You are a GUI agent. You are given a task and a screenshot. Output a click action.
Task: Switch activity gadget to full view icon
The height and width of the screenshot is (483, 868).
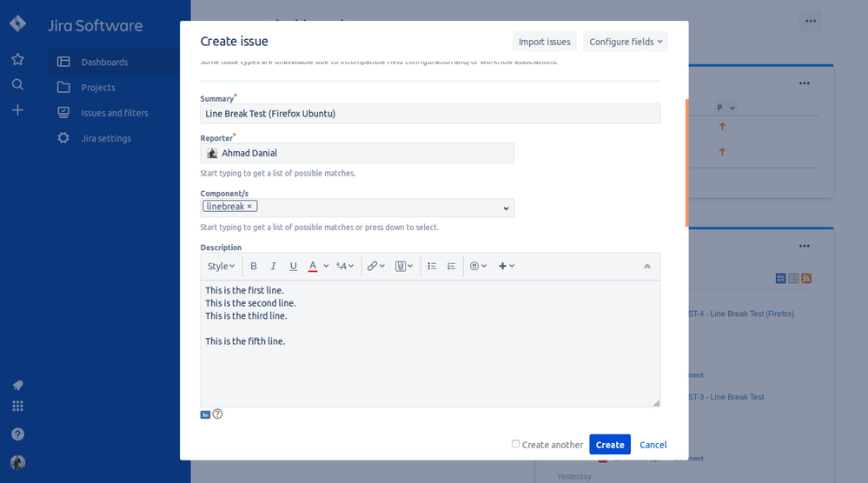tap(780, 278)
